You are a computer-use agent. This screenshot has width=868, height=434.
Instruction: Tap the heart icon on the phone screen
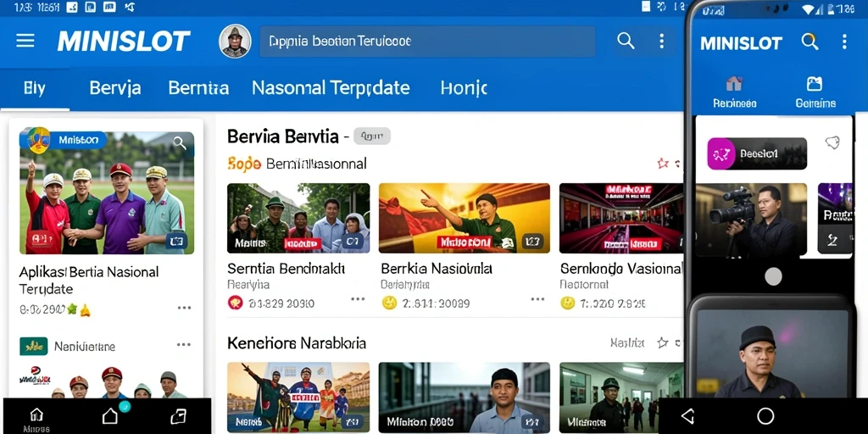832,142
